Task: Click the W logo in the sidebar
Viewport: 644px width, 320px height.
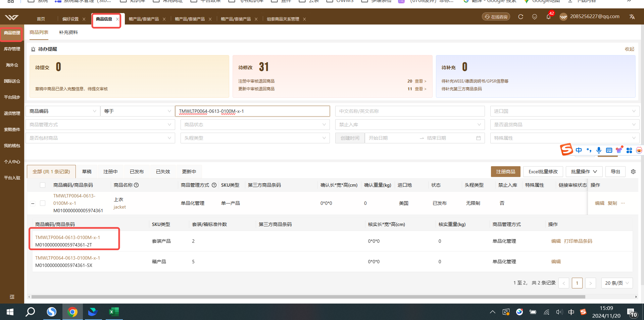Action: 12,17
